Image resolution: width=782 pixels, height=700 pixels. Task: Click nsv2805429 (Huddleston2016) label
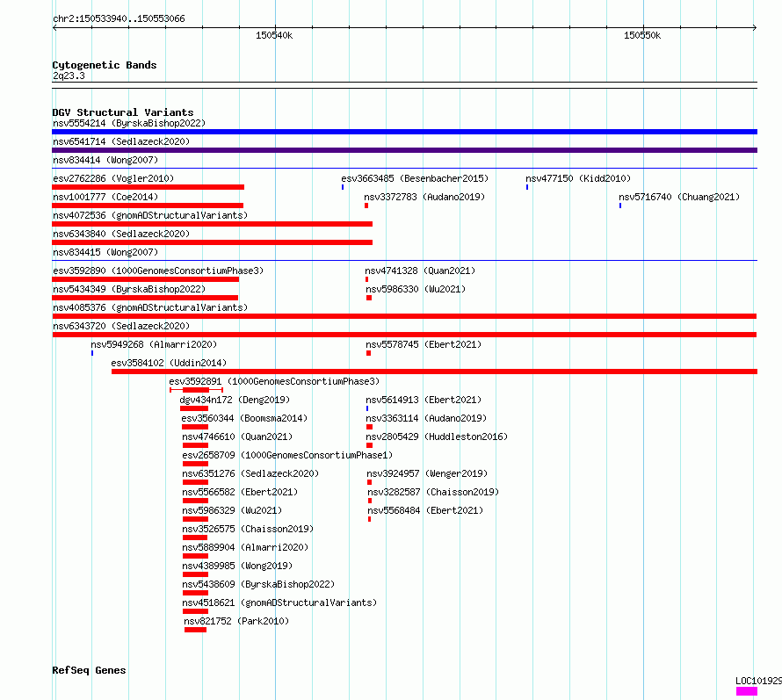(x=437, y=437)
